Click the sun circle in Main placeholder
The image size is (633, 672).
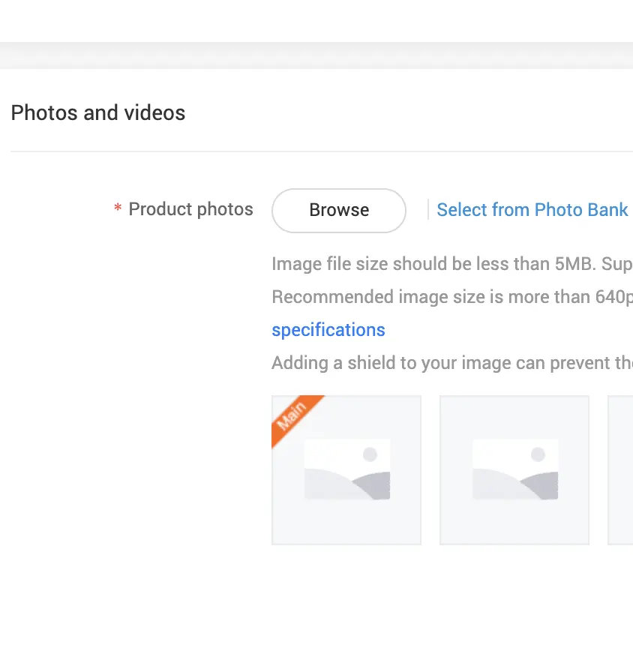pyautogui.click(x=370, y=454)
